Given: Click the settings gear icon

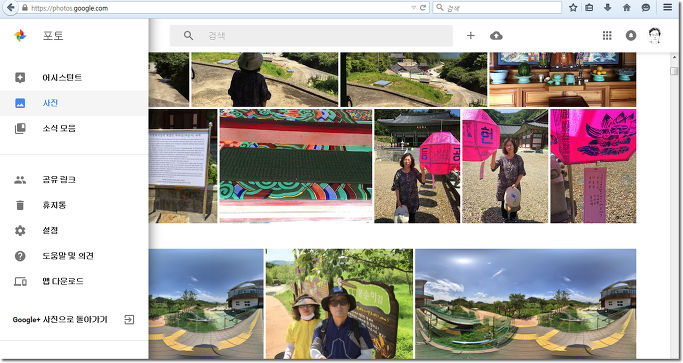Looking at the screenshot, I should coord(20,231).
